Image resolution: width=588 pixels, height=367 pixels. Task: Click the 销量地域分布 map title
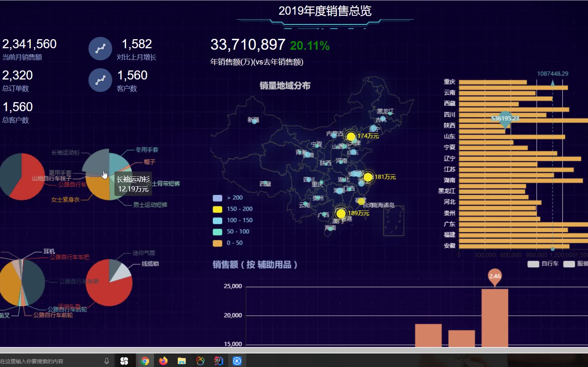(285, 86)
